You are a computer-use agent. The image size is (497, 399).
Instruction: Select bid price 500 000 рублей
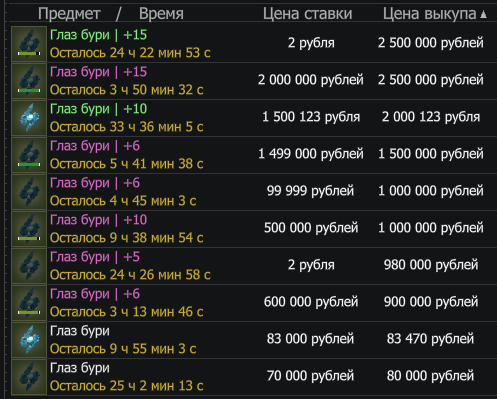coord(311,228)
